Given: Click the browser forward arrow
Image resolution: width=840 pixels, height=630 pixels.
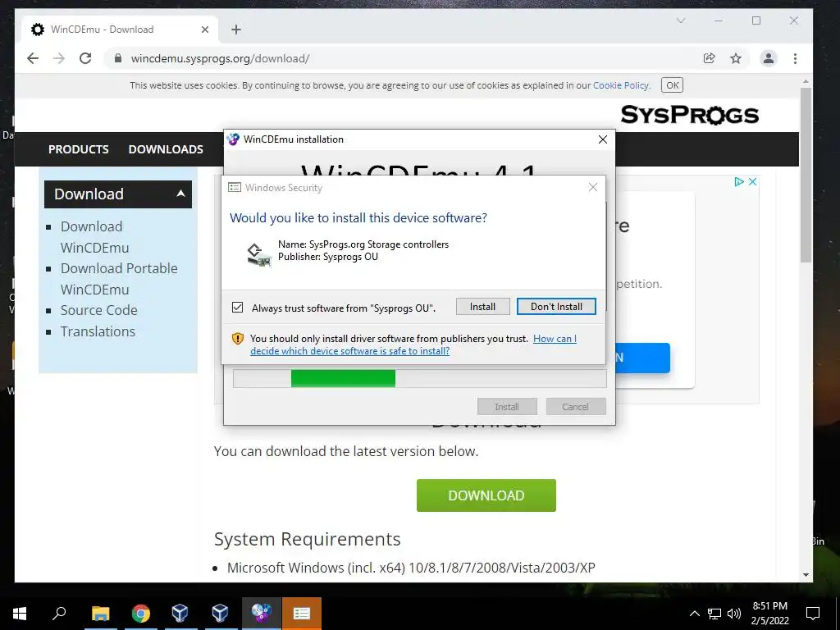Looking at the screenshot, I should 59,58.
